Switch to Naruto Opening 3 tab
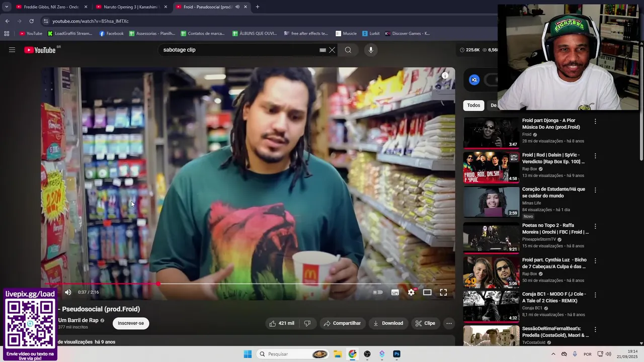The width and height of the screenshot is (644, 362). (131, 7)
